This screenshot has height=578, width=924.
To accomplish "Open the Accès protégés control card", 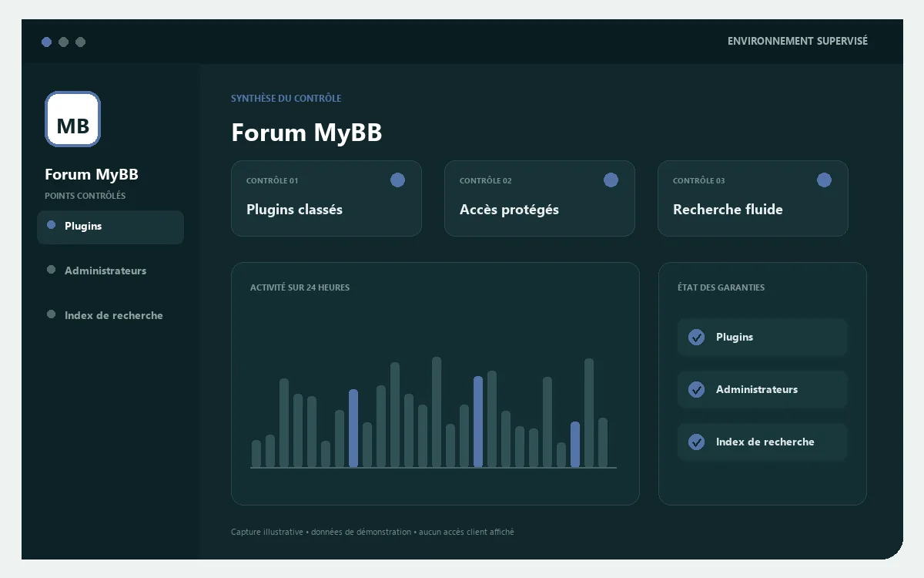I will tap(540, 198).
